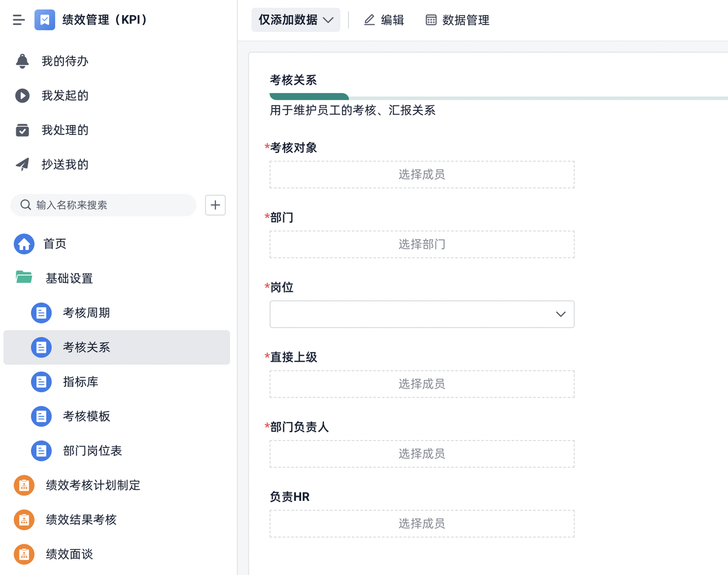Open 我的待办 bell icon
This screenshot has height=575, width=728.
tap(22, 61)
